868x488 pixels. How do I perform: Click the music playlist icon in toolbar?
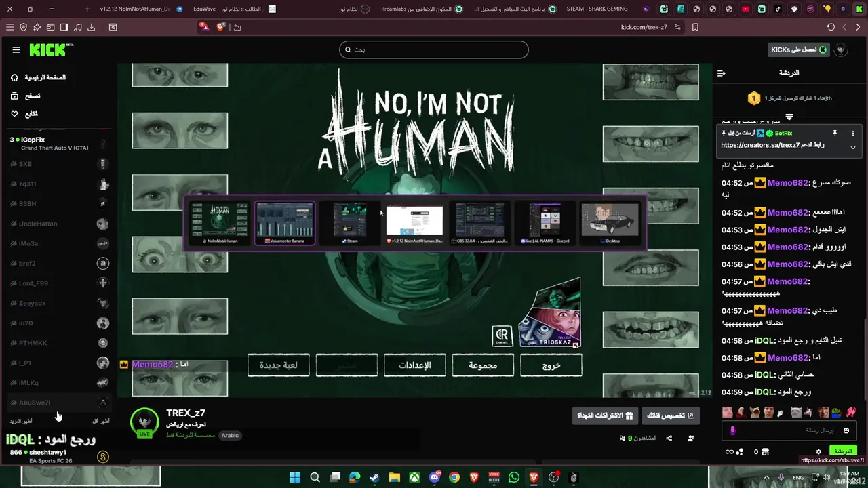(77, 27)
